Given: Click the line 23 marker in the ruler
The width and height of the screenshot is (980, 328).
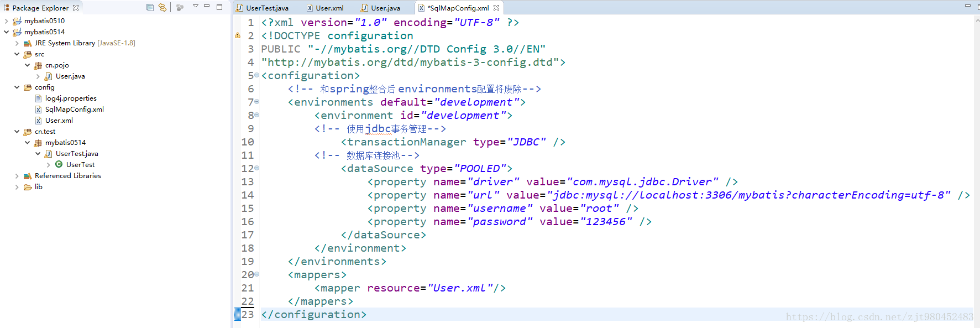Looking at the screenshot, I should coord(238,314).
